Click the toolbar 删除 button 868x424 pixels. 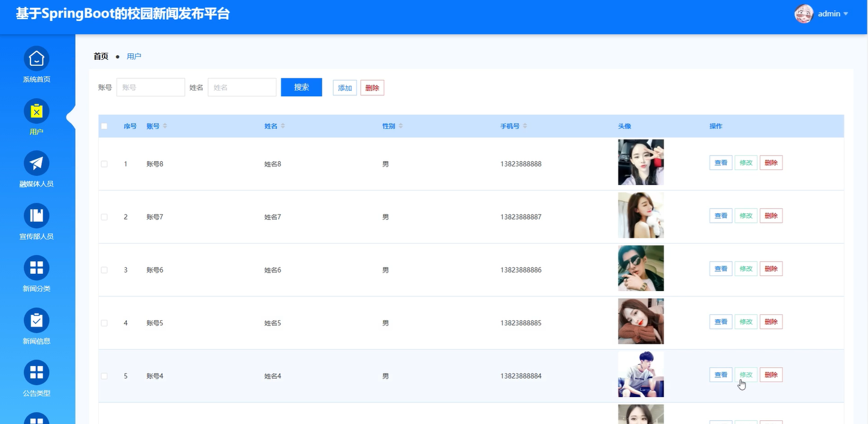[372, 88]
